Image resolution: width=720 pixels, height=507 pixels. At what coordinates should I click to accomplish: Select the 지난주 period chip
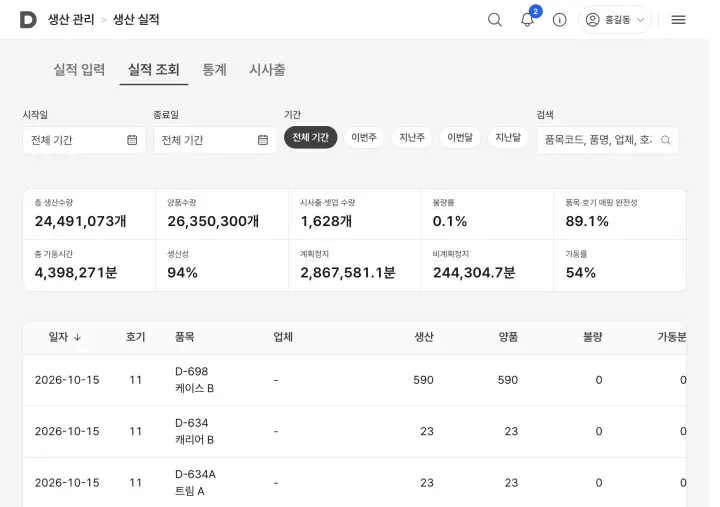point(412,137)
